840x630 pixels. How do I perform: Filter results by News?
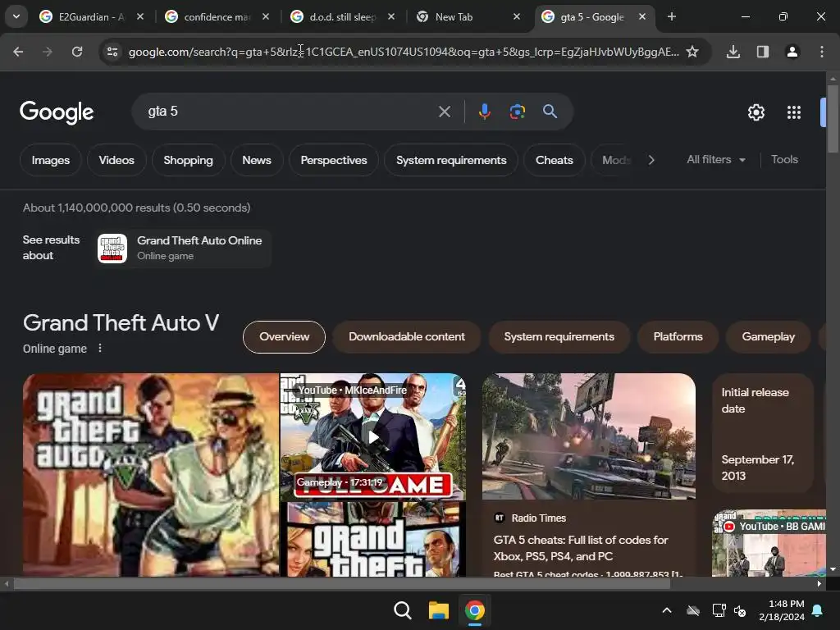(257, 160)
